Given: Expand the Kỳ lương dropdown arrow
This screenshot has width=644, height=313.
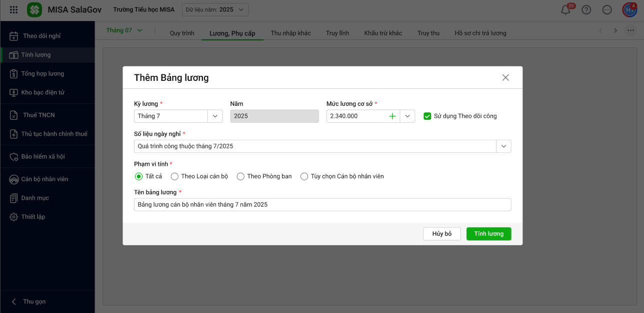Looking at the screenshot, I should (215, 116).
